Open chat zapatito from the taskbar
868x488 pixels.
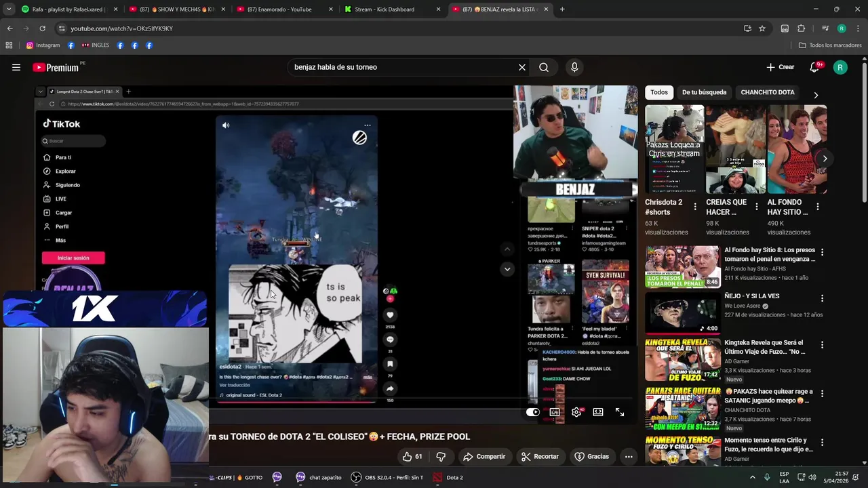point(319,477)
